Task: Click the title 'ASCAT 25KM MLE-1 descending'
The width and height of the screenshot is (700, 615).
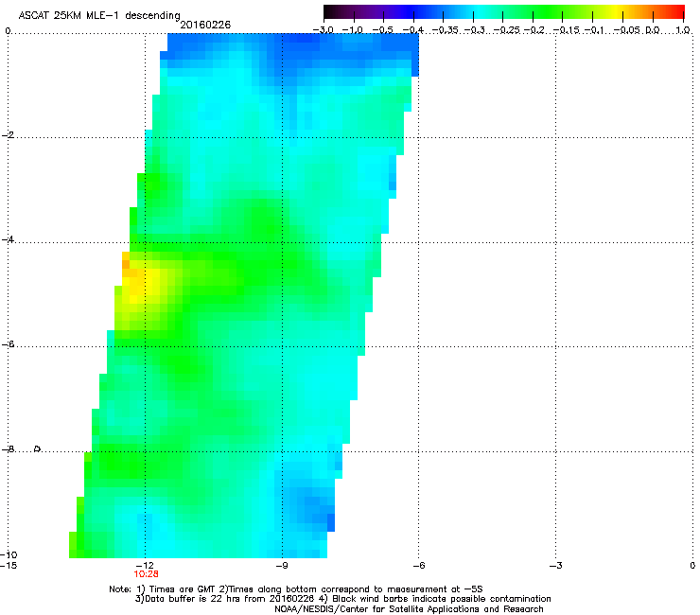Action: pyautogui.click(x=99, y=16)
